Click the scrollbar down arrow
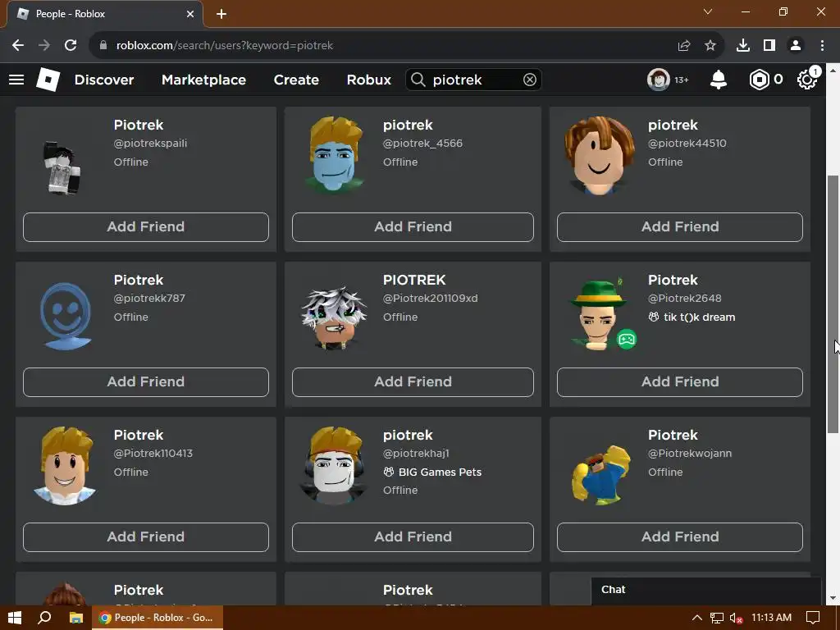Viewport: 840px width, 630px height. click(833, 598)
